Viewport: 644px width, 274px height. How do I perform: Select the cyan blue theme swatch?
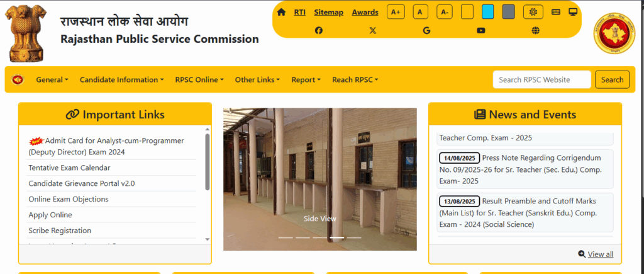pyautogui.click(x=487, y=12)
